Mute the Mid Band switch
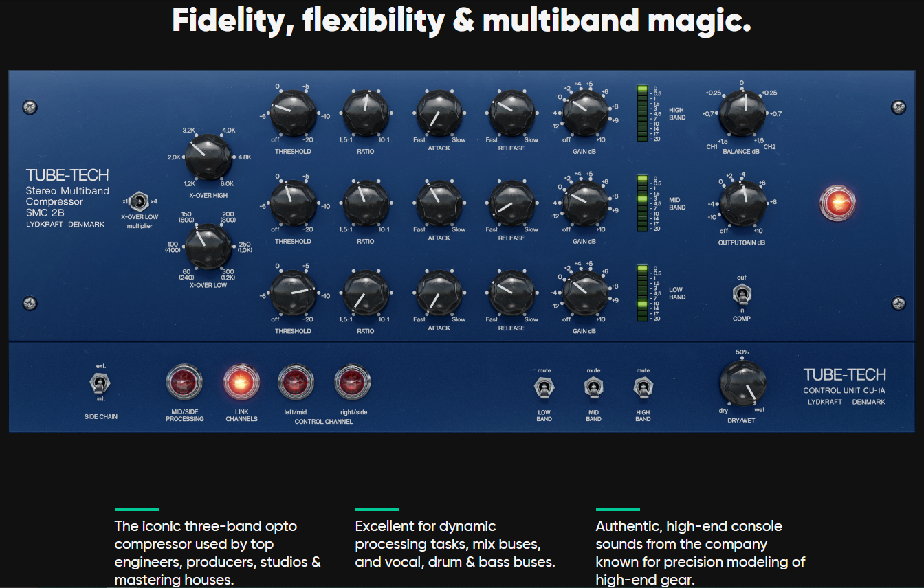 click(x=593, y=387)
